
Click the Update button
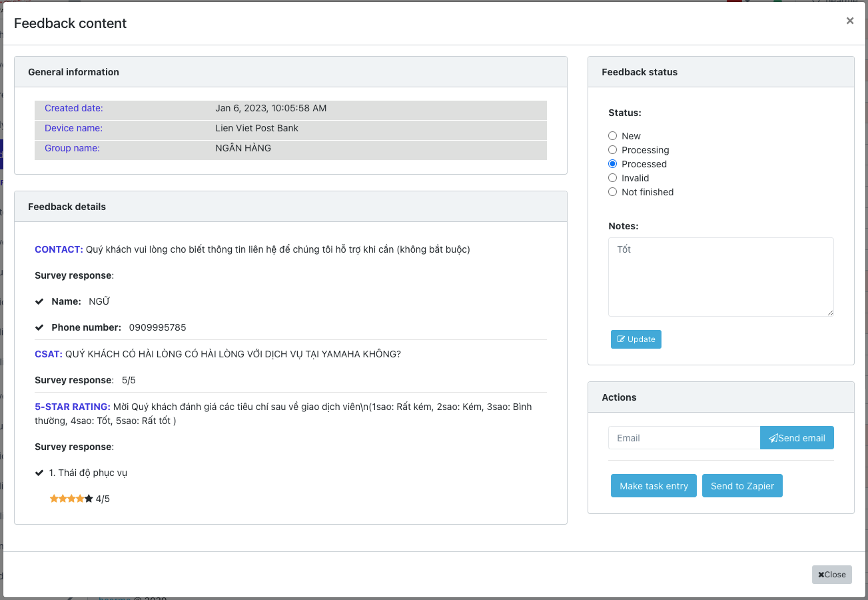(636, 339)
